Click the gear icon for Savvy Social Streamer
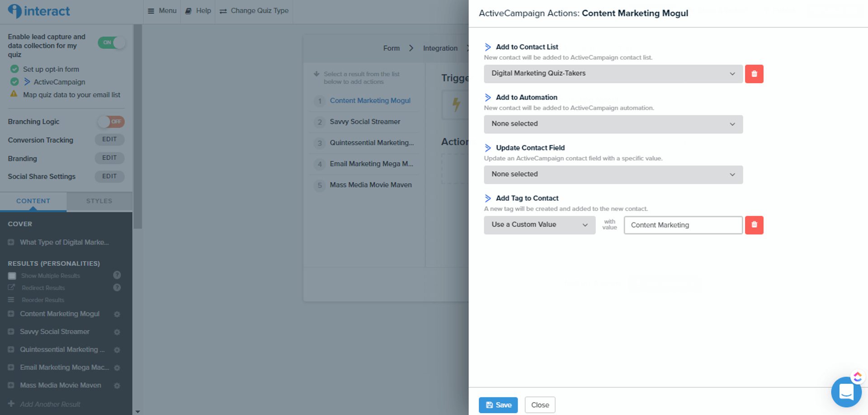Screen dimensions: 868x415 [x=117, y=332]
